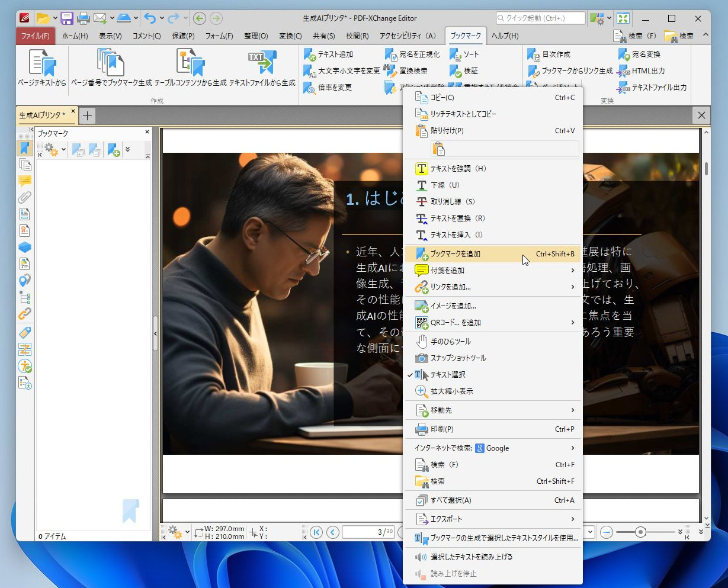Switch to the 'ホーム(H)' ribbon tab

(75, 36)
